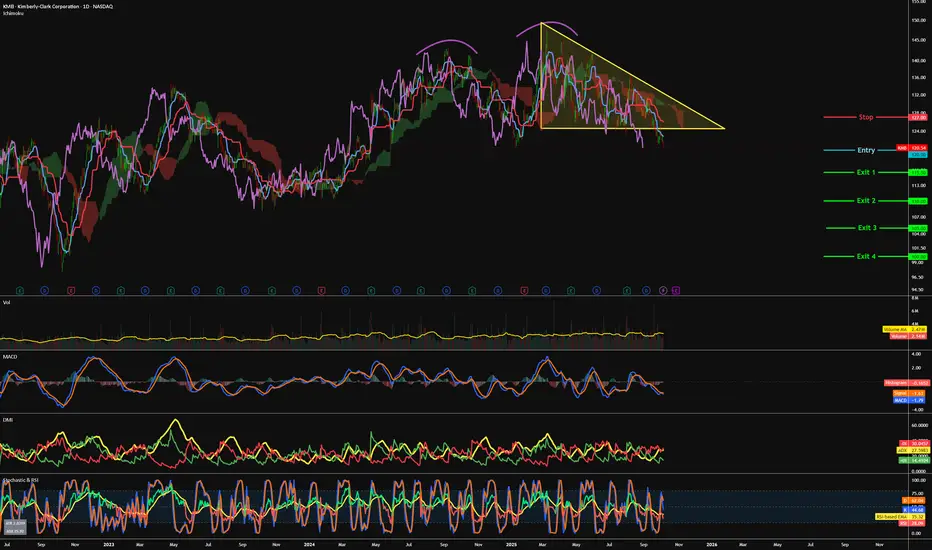Select the MACD indicator label
Screen dimensions: 932x550
11,356
